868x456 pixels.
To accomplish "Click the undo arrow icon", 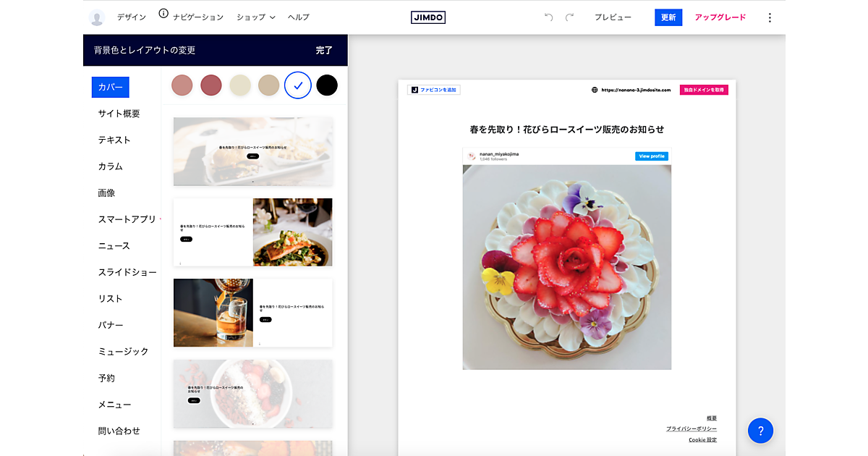I will pos(548,17).
